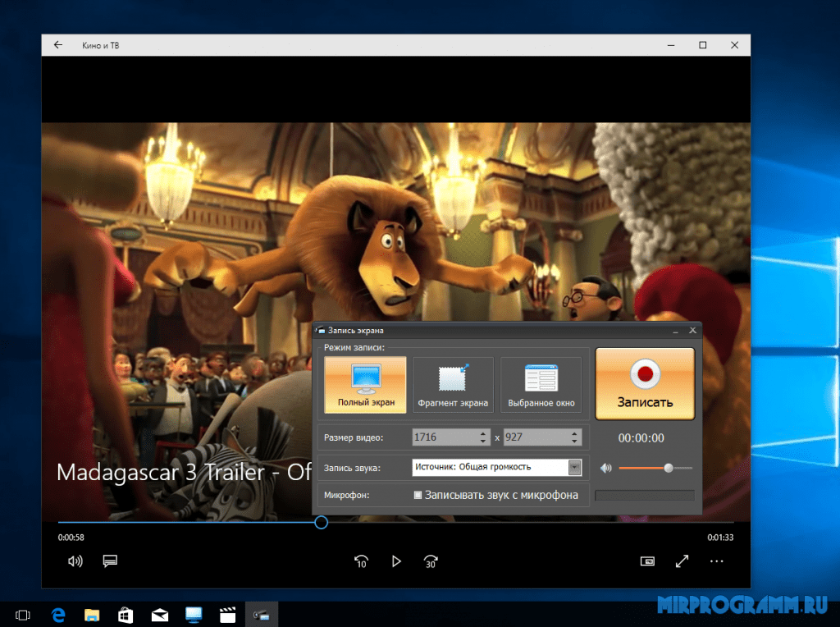
Task: Click the red Записать record button
Action: (x=645, y=383)
